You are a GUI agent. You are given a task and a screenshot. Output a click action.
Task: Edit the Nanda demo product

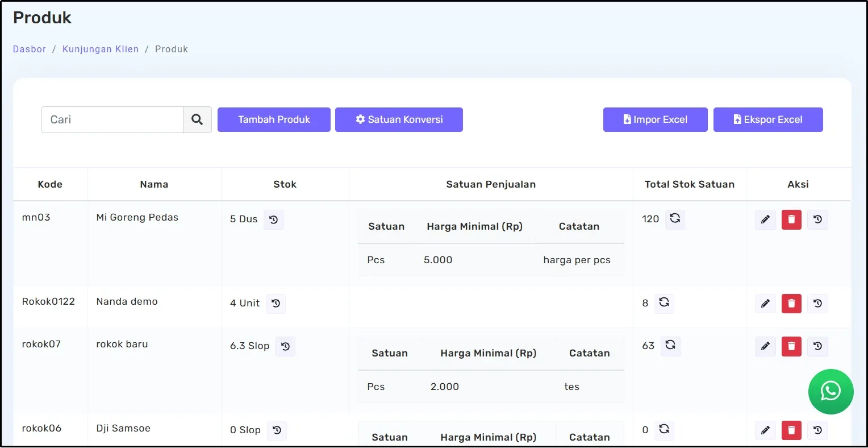pyautogui.click(x=765, y=304)
